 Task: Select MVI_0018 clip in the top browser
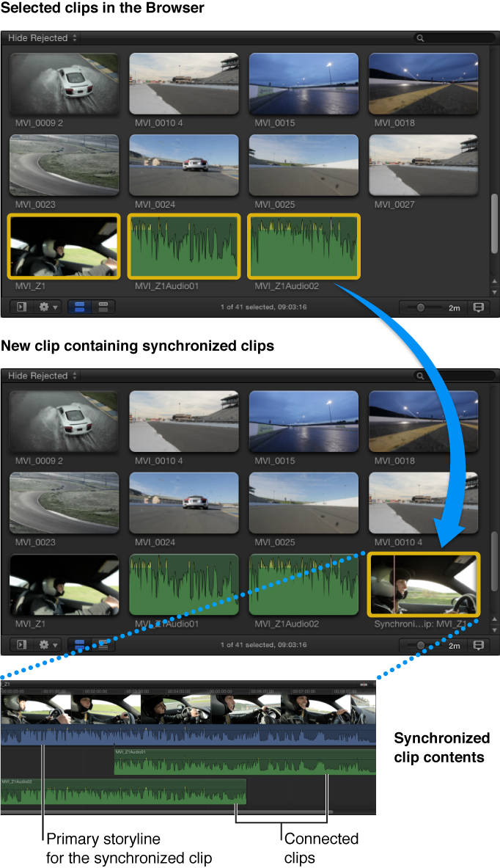coord(424,84)
